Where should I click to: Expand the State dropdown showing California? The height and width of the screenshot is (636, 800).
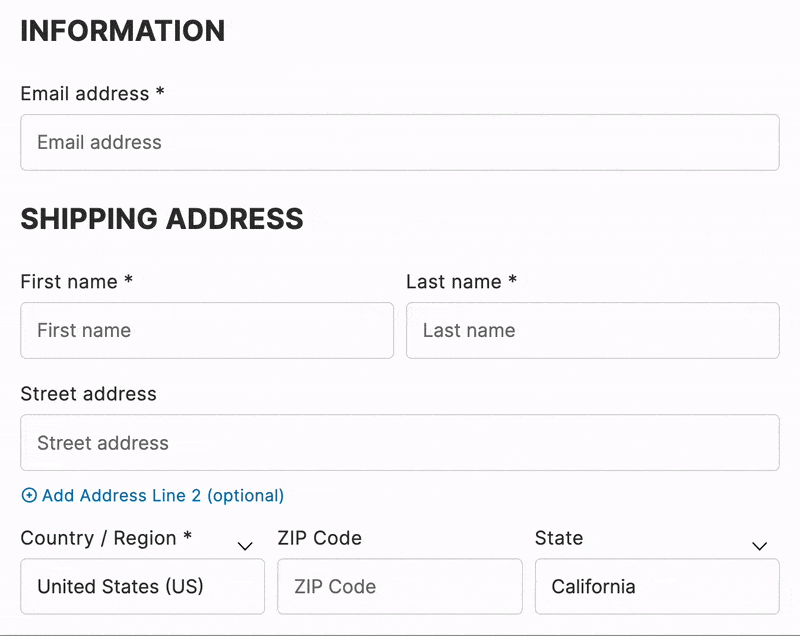click(x=657, y=586)
